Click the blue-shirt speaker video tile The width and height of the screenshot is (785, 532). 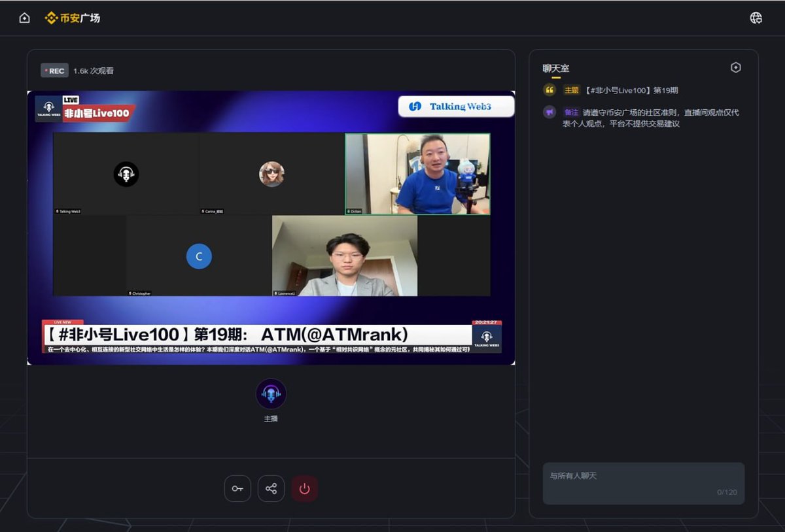pos(417,174)
